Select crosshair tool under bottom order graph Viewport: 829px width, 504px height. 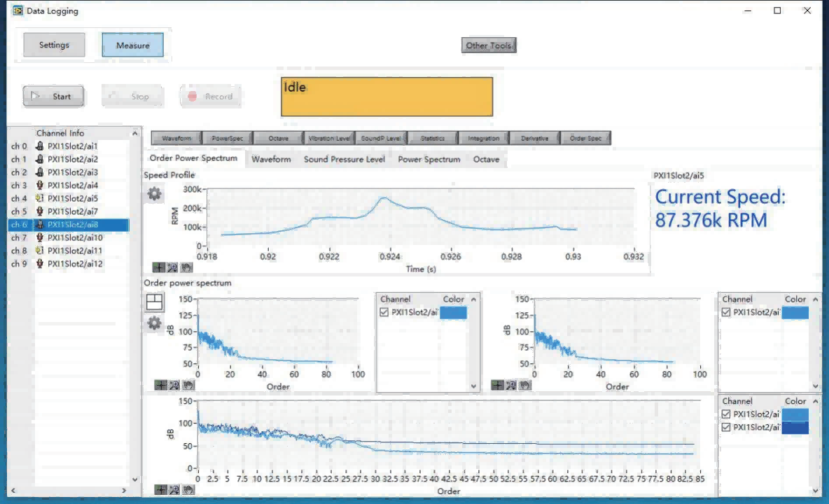click(161, 490)
